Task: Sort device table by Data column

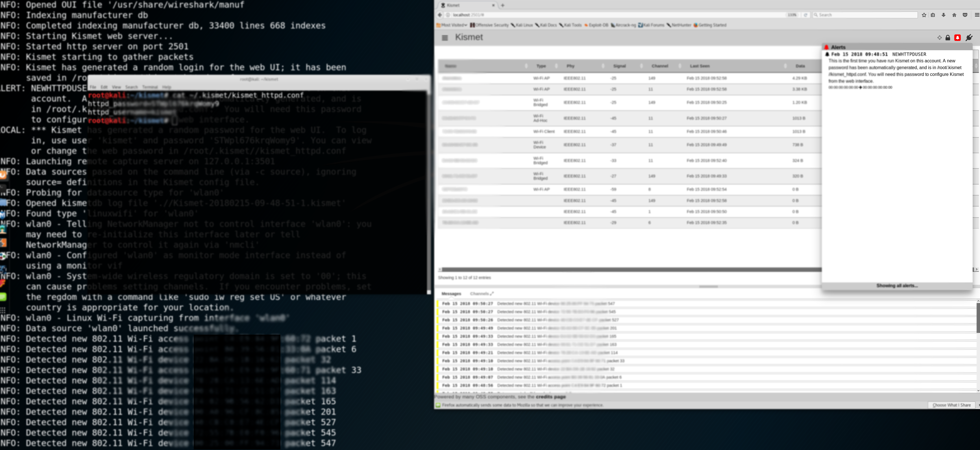Action: [805, 66]
